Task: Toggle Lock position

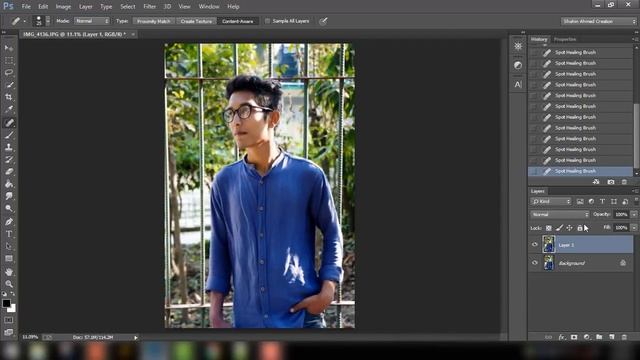Action: tap(569, 228)
